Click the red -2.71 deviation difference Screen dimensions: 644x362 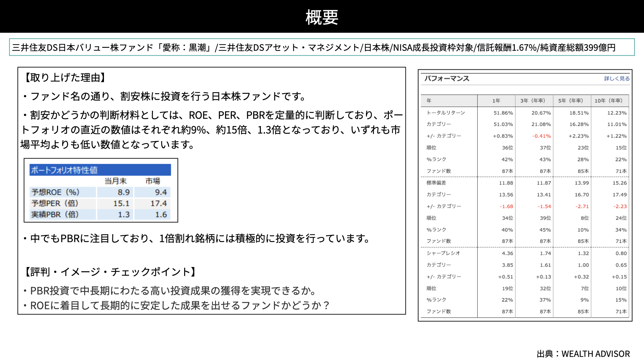click(582, 206)
